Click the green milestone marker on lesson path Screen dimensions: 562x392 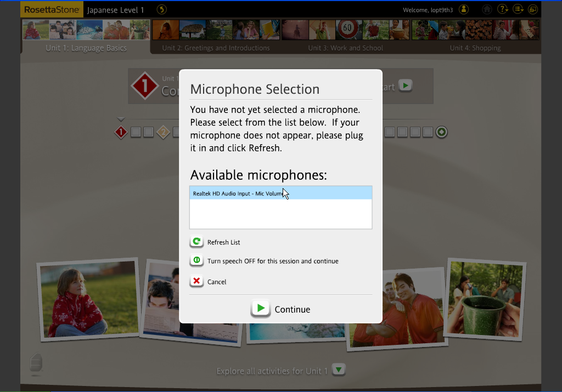click(442, 132)
